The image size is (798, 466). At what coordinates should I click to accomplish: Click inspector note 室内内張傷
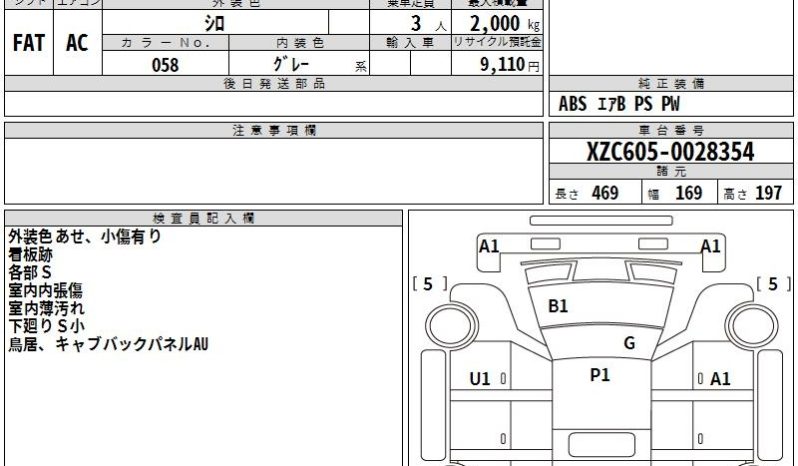[x=45, y=290]
